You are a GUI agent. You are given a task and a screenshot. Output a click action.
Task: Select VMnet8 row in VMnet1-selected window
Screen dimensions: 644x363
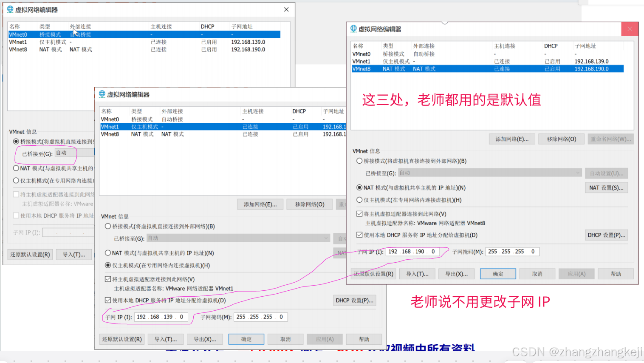[x=223, y=134]
